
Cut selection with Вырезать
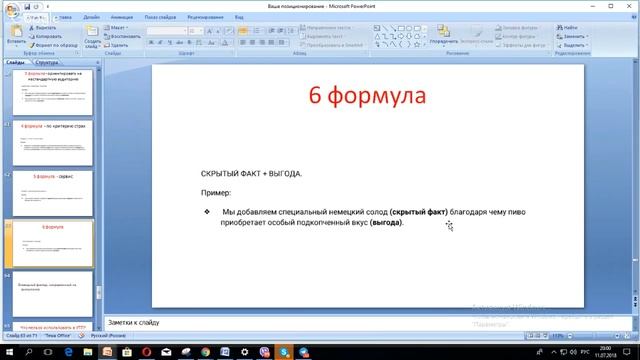click(x=42, y=28)
